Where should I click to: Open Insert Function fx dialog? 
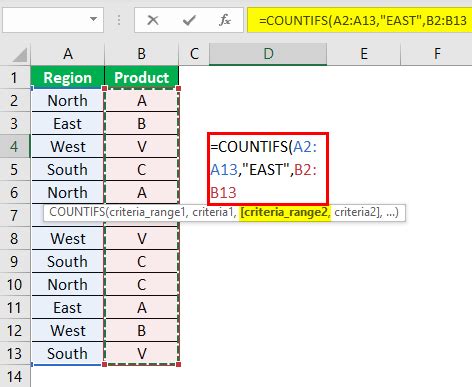pos(225,20)
